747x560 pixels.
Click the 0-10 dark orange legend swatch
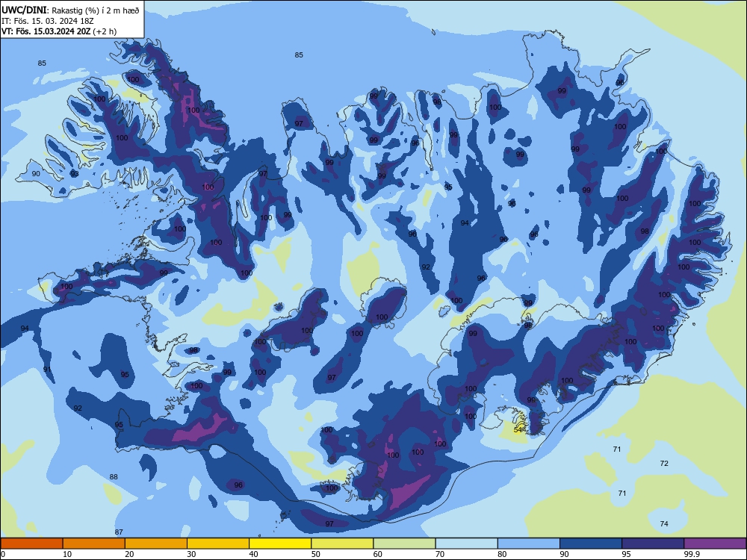coord(31,544)
